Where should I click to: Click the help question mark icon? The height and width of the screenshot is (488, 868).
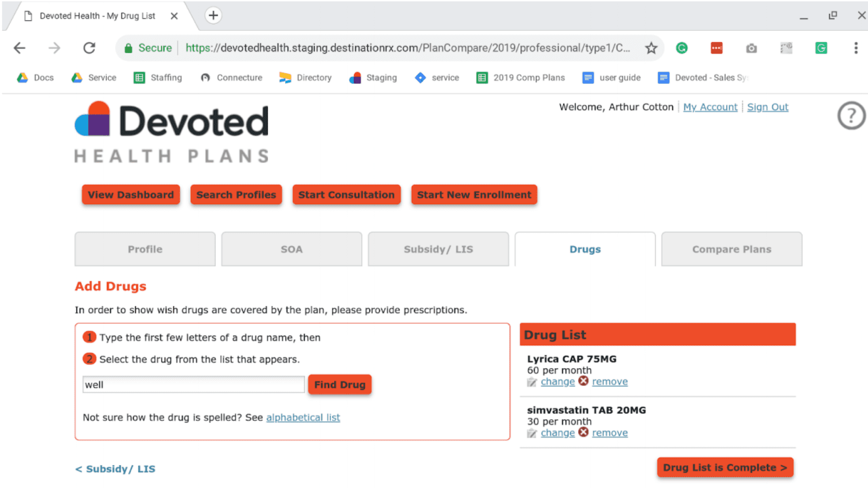pos(851,115)
